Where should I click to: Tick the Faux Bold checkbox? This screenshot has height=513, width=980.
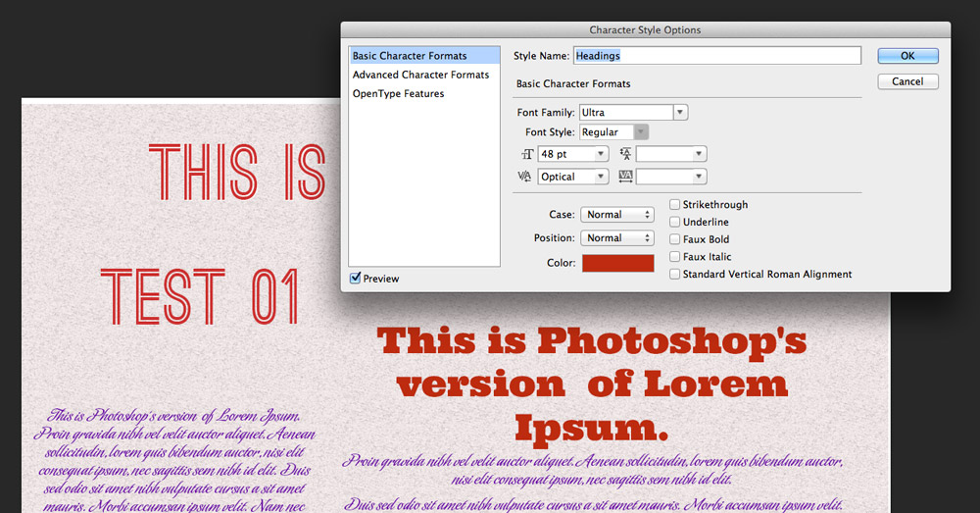point(674,239)
